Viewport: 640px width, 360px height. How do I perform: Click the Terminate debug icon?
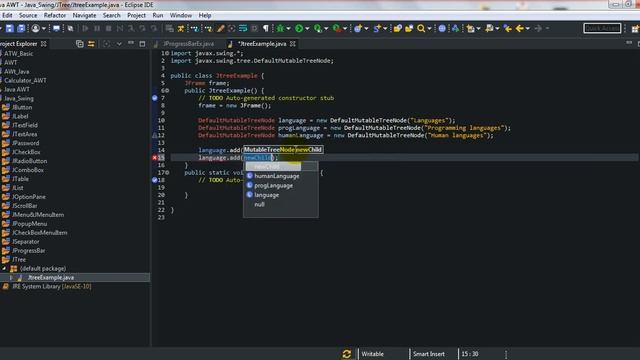108,28
